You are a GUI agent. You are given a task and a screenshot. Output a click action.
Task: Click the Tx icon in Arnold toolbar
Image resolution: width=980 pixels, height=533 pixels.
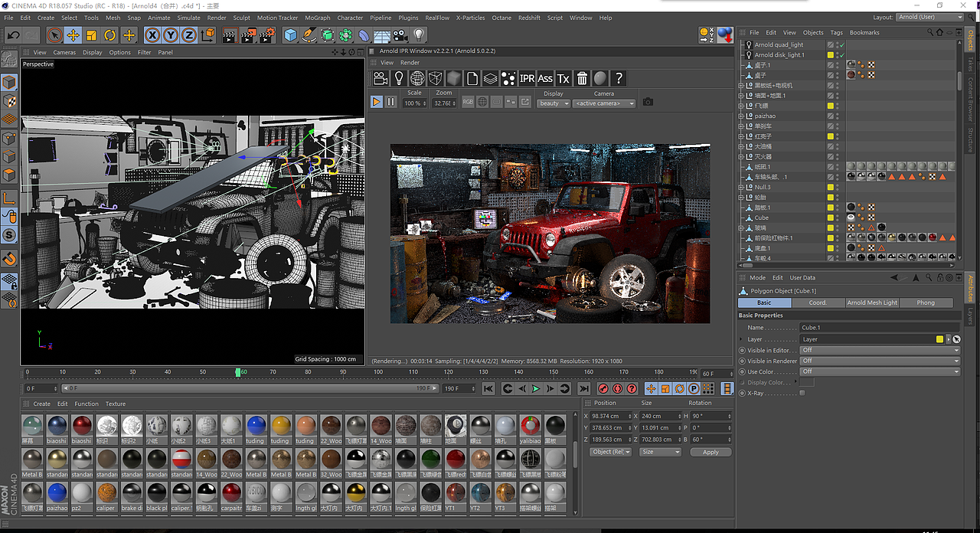coord(563,78)
